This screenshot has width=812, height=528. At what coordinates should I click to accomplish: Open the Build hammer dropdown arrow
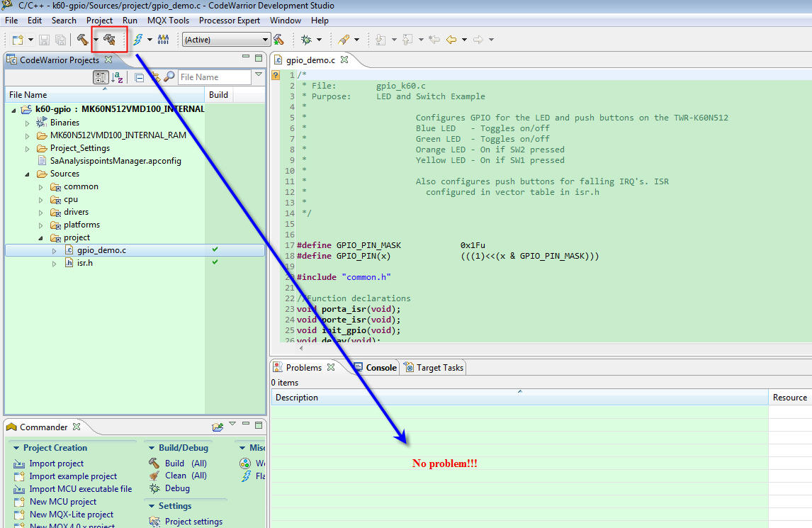tap(96, 40)
